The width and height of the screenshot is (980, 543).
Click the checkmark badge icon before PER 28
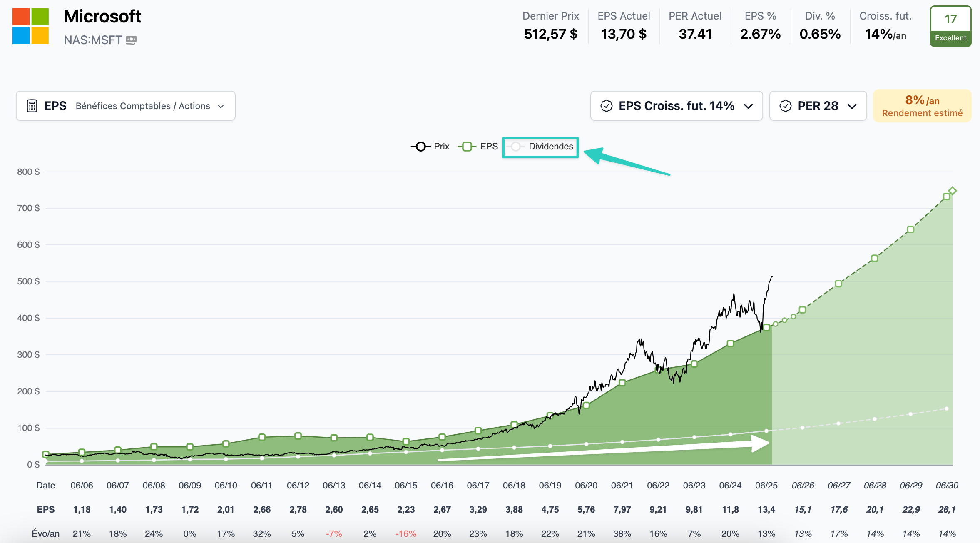tap(785, 106)
